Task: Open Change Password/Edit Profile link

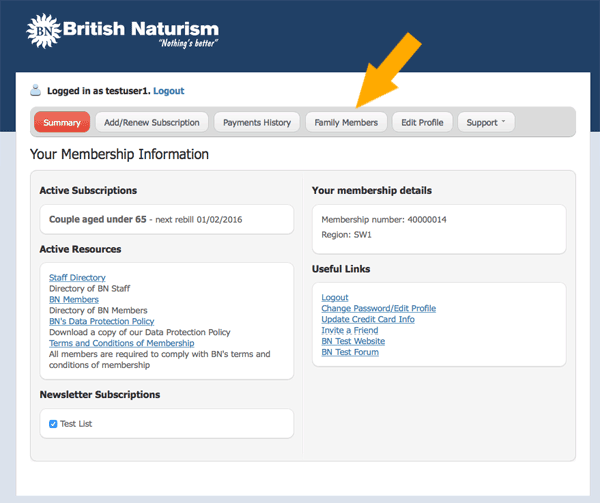Action: pyautogui.click(x=378, y=308)
